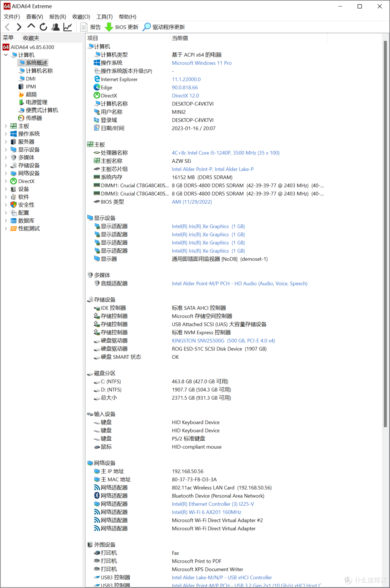390x588 pixels.
Task: Click the Back navigation arrow
Action: (7, 27)
